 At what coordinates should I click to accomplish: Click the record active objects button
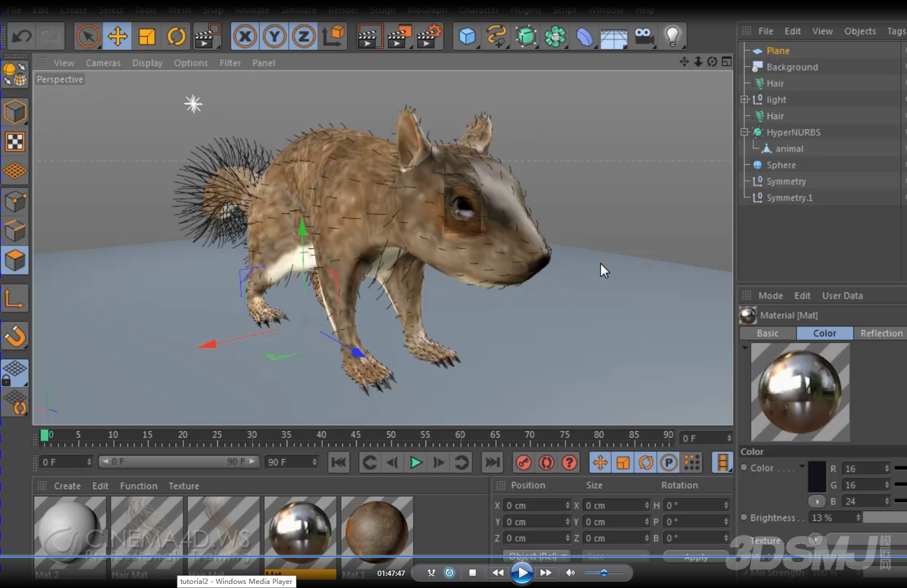point(523,463)
